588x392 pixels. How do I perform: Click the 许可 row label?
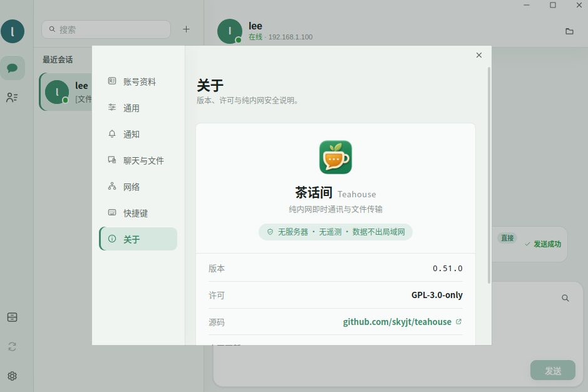pyautogui.click(x=217, y=296)
